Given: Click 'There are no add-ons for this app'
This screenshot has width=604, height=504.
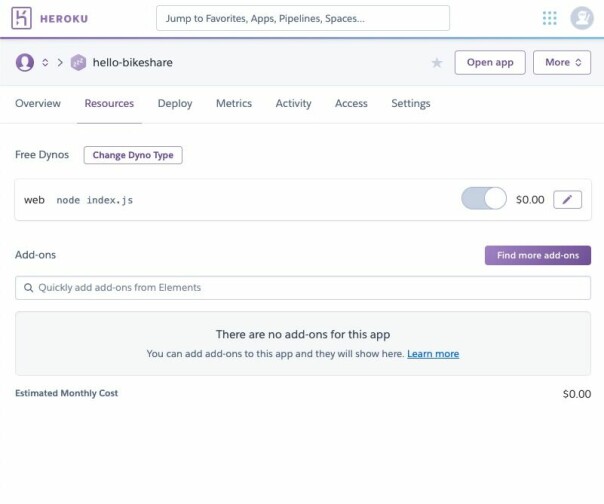Looking at the screenshot, I should coord(303,334).
